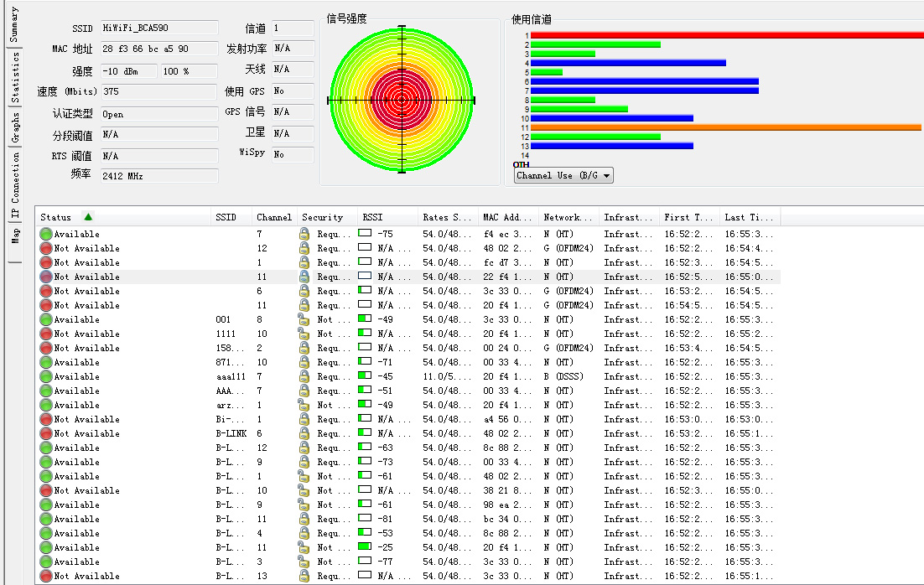Click the RSSI bar for the -77 network

[362, 562]
